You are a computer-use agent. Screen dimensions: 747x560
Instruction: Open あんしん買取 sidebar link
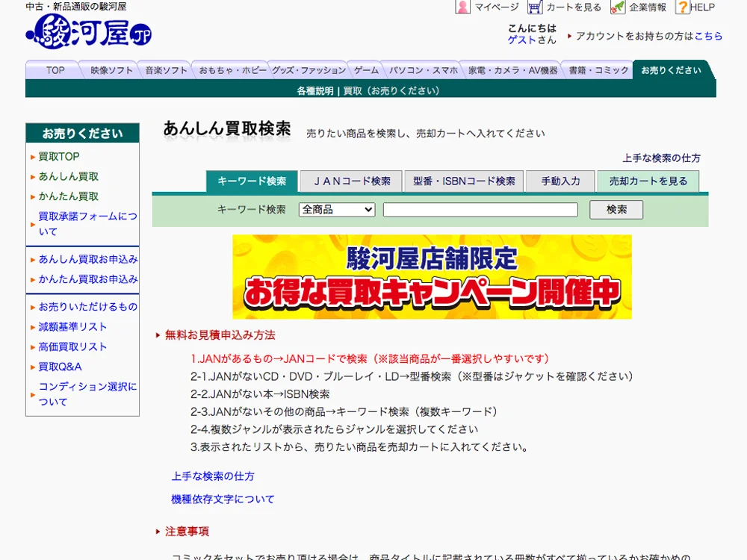point(68,177)
